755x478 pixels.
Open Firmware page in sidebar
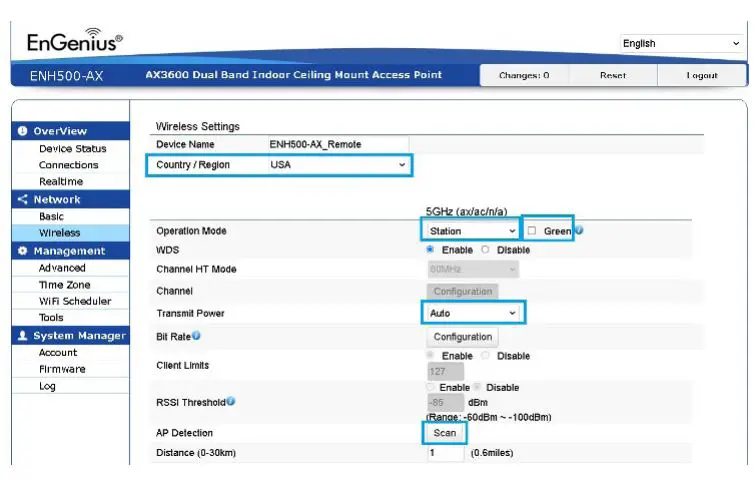coord(62,369)
